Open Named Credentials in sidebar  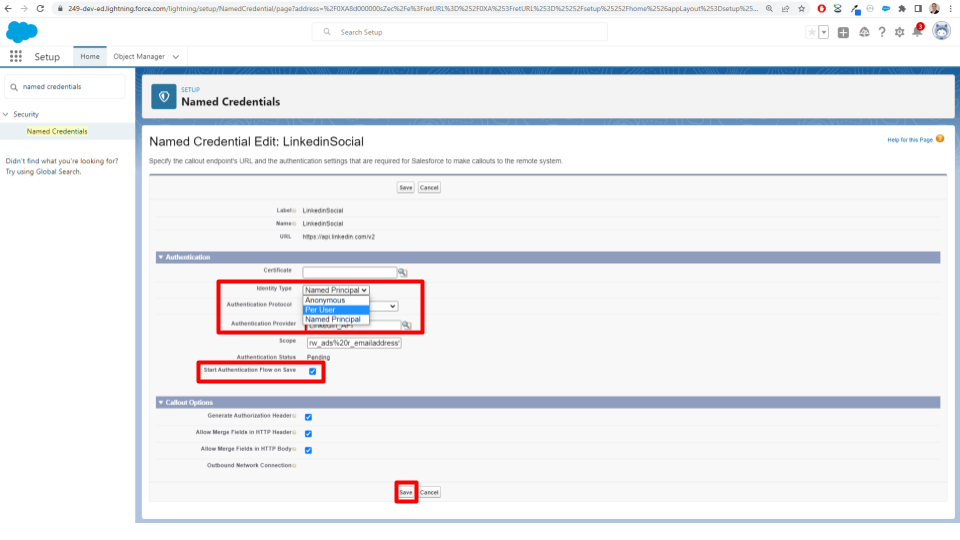57,131
